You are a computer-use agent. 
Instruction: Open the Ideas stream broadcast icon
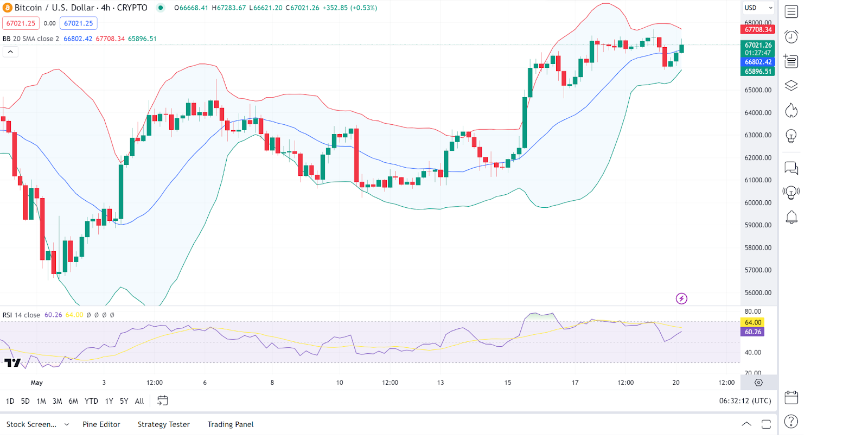(792, 192)
